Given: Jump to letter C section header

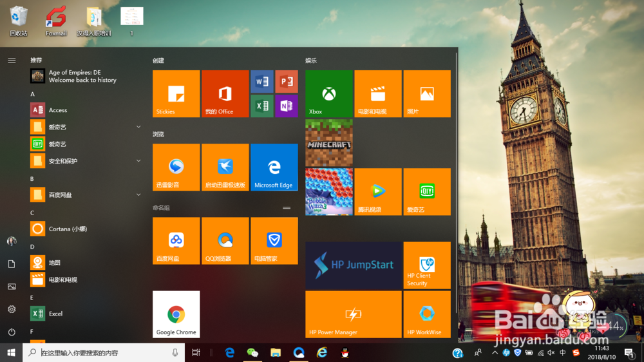Looking at the screenshot, I should click(x=32, y=213).
